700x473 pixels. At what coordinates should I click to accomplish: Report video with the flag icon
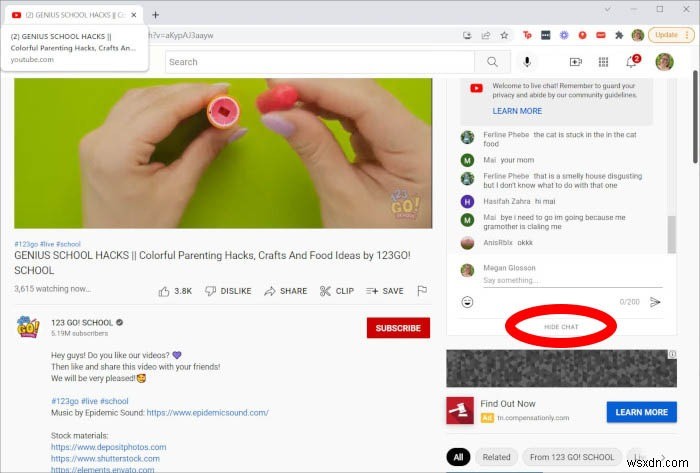point(422,291)
